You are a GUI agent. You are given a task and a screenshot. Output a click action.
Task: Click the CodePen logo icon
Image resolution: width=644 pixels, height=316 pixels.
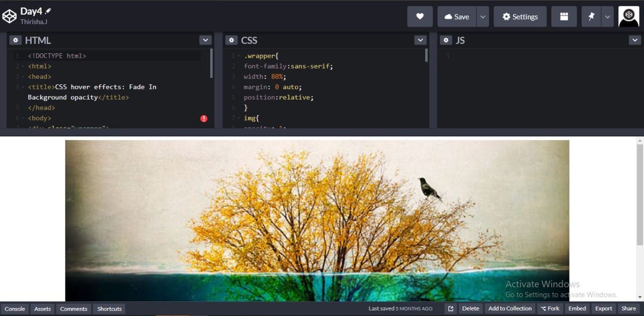(x=10, y=17)
